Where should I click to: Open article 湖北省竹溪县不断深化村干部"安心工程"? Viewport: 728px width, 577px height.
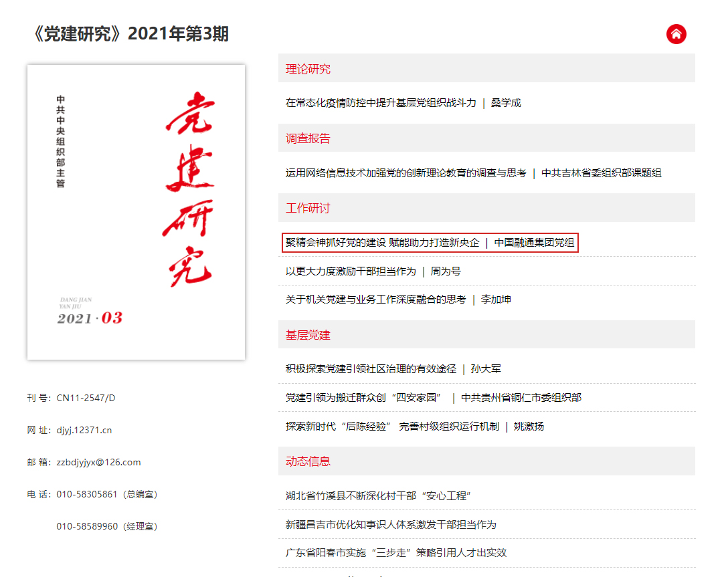pos(379,496)
